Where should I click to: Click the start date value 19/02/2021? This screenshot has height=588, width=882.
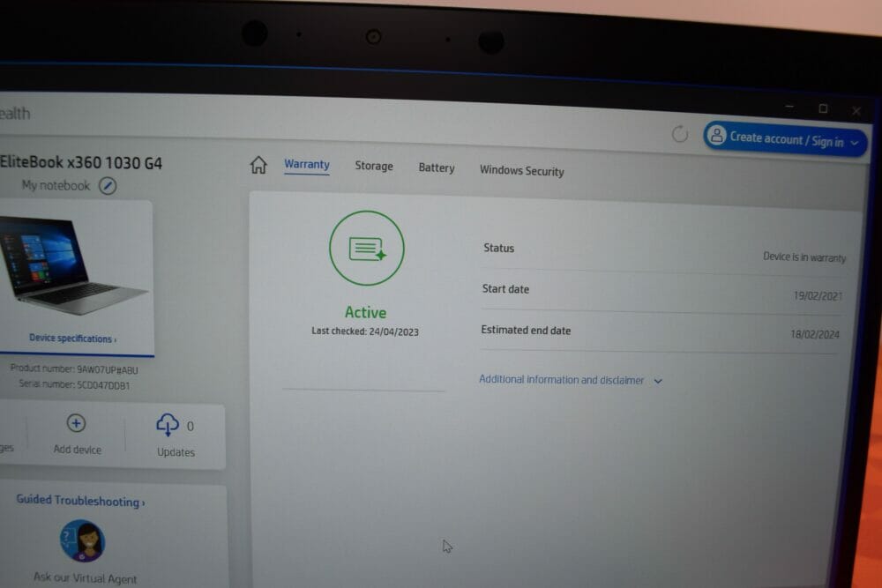point(818,295)
